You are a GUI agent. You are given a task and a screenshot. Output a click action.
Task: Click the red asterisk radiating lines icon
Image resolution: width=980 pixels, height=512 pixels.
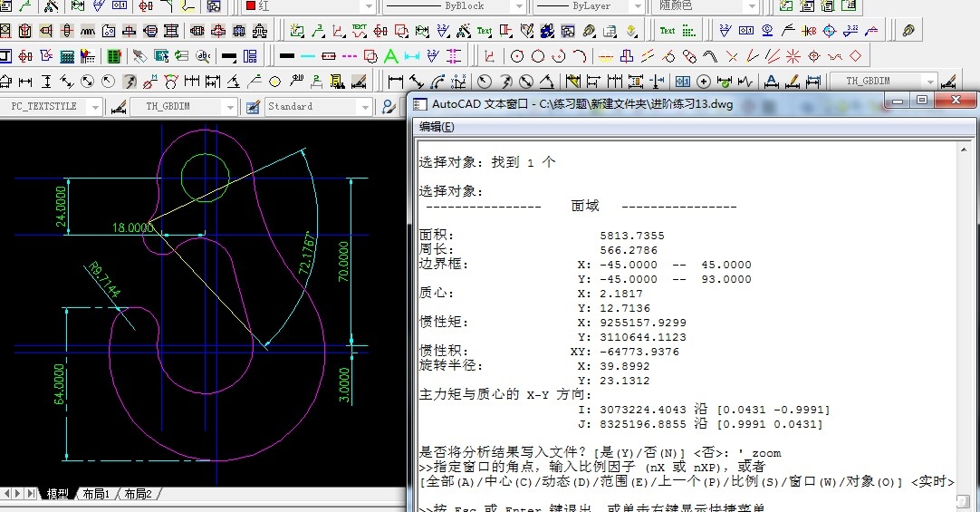[x=793, y=56]
